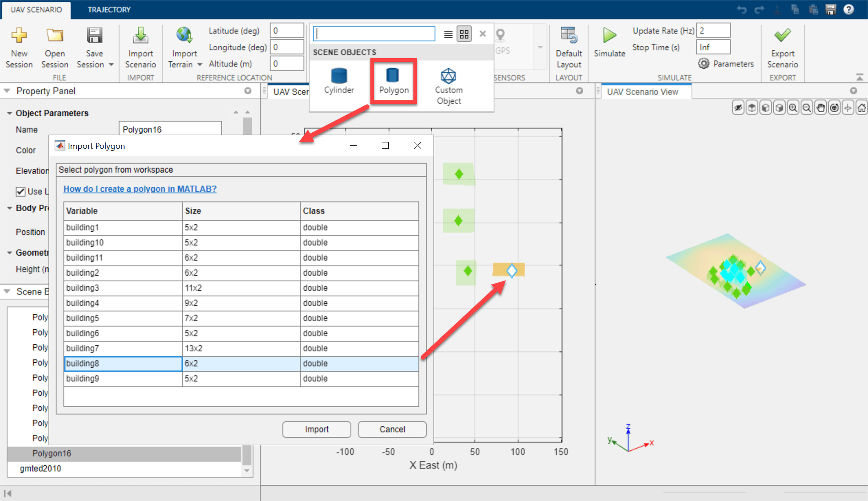
Task: Click the quick-access Save floppy icon
Action: click(831, 10)
